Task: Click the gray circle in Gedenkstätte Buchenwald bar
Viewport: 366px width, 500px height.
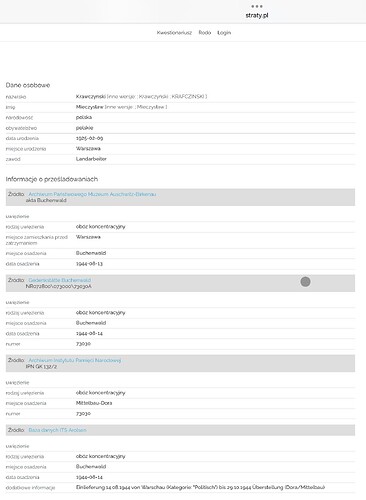Action: 305,282
